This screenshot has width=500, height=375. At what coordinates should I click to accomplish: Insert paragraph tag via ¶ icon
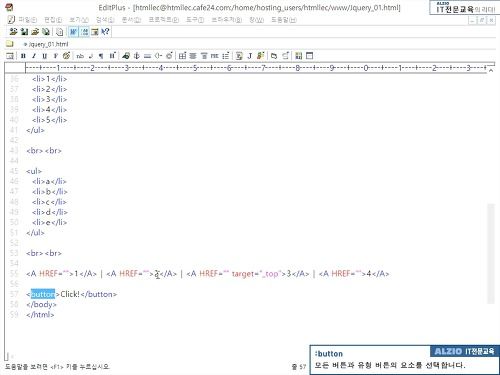click(x=101, y=56)
